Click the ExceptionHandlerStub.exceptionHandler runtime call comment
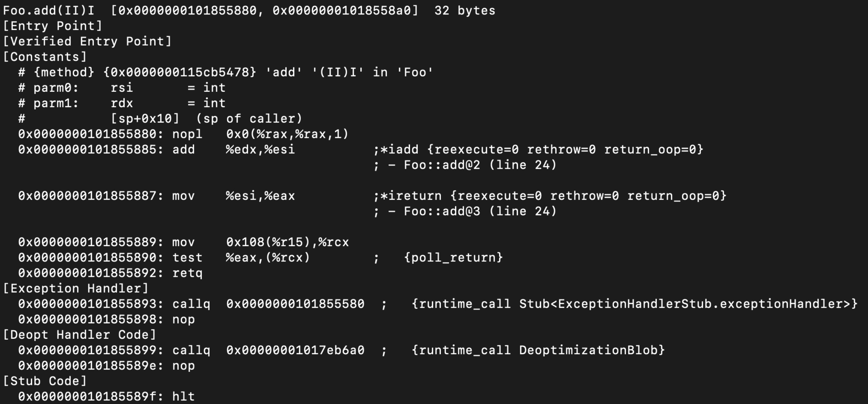 pos(635,304)
